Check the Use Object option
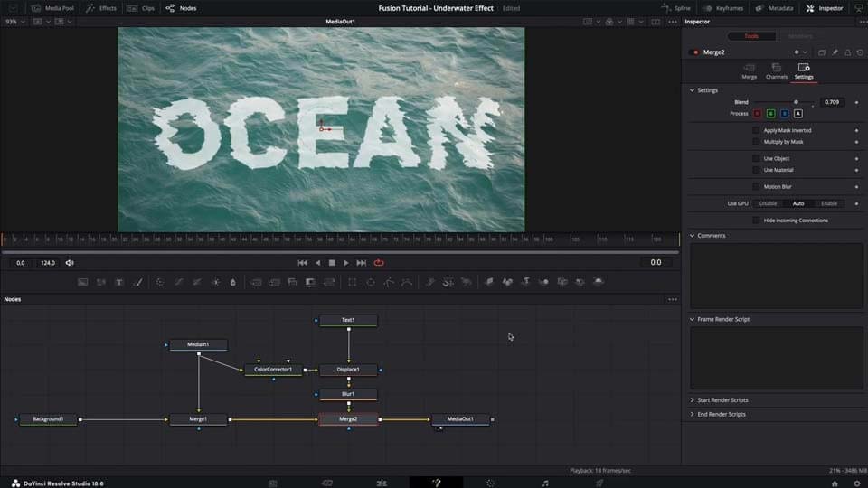The height and width of the screenshot is (488, 868). click(756, 159)
